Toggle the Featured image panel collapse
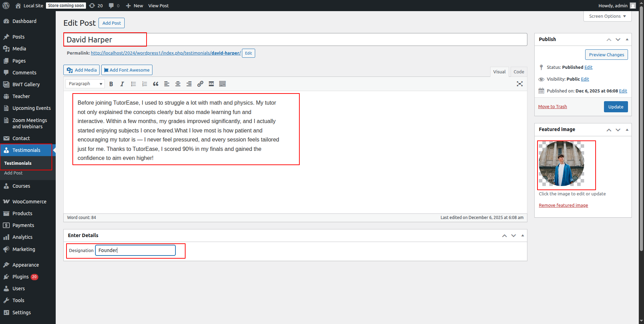The image size is (644, 324). coord(627,130)
